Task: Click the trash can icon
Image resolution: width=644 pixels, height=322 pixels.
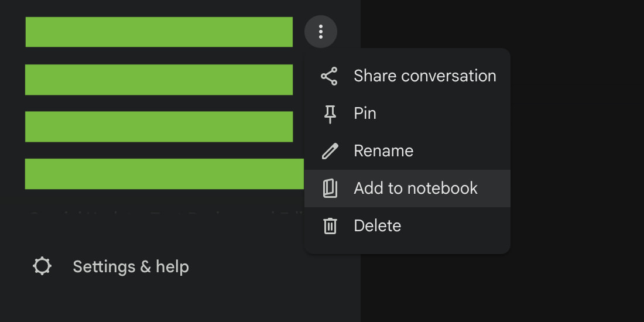Action: (x=330, y=226)
